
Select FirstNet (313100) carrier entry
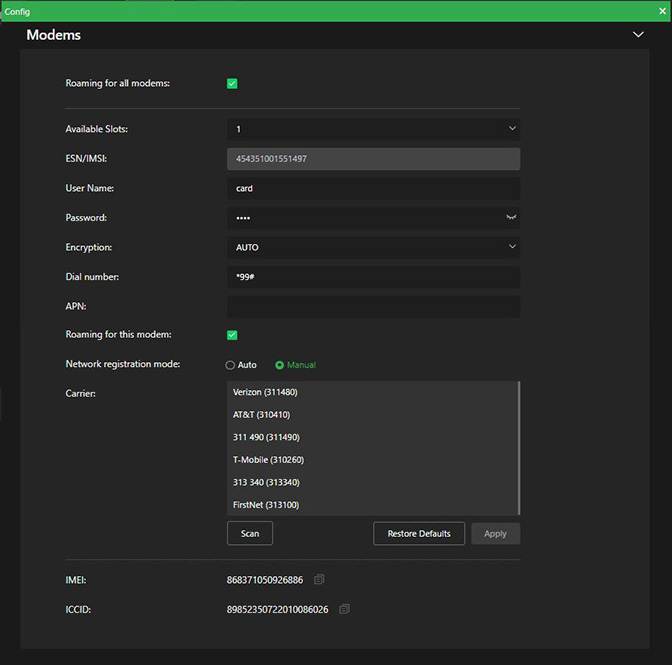266,505
